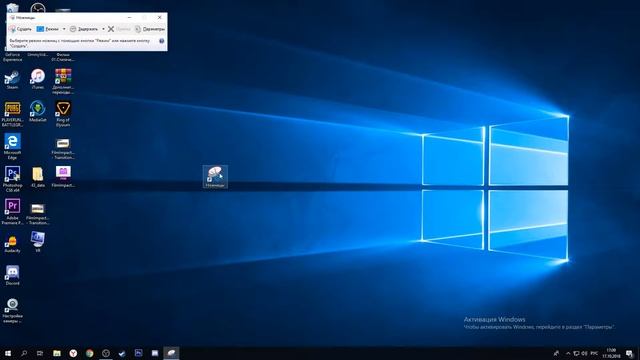Open Yandex Browser from the taskbar
Viewport: 640px width, 360px height.
pyautogui.click(x=73, y=353)
